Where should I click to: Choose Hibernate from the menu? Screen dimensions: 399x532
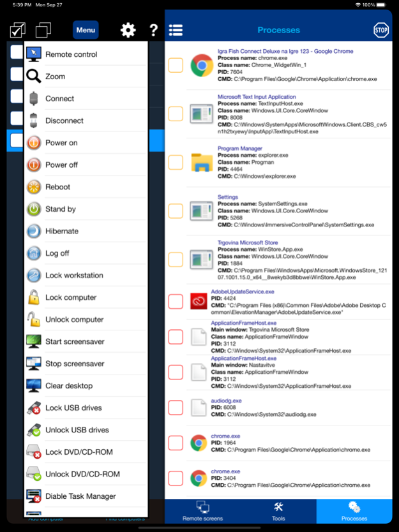point(62,231)
